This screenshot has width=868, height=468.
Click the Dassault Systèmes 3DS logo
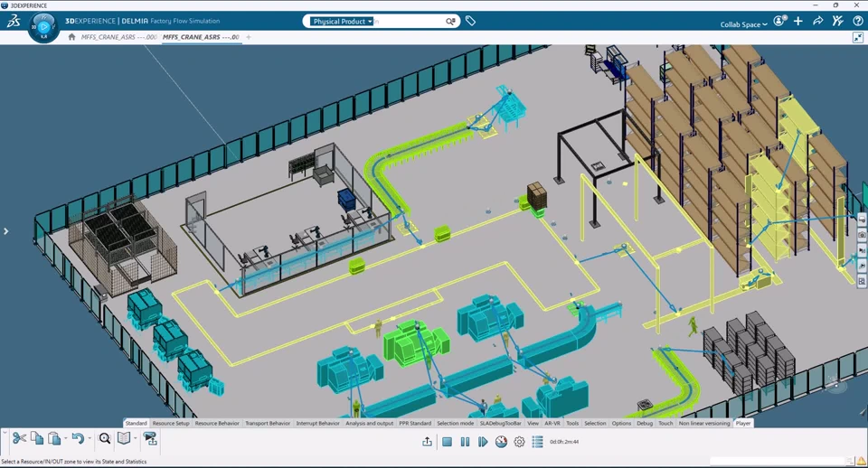(x=14, y=22)
